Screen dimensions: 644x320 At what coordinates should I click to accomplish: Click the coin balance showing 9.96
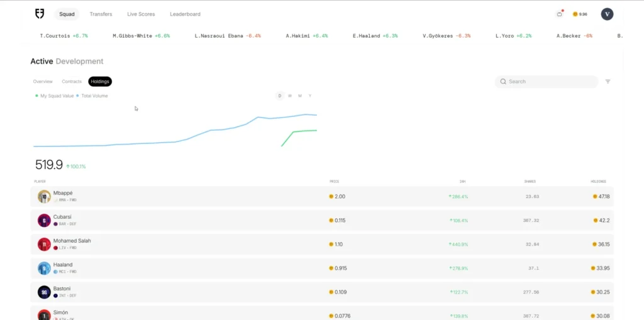[x=580, y=14]
